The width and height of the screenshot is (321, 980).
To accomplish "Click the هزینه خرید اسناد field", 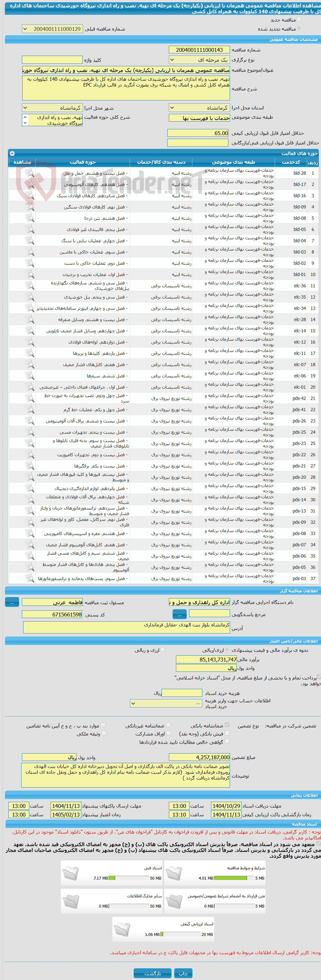I will (x=182, y=693).
